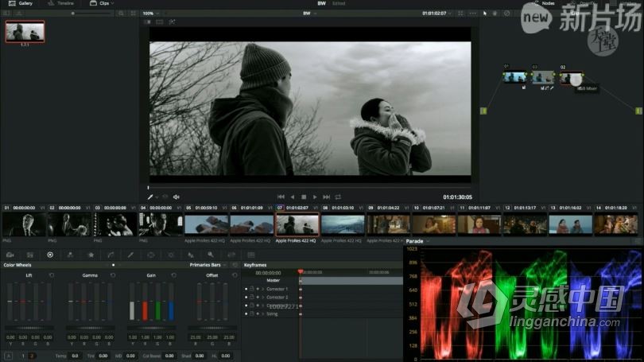Toggle the Timeline panel tab
This screenshot has width=644, height=362.
60,3
